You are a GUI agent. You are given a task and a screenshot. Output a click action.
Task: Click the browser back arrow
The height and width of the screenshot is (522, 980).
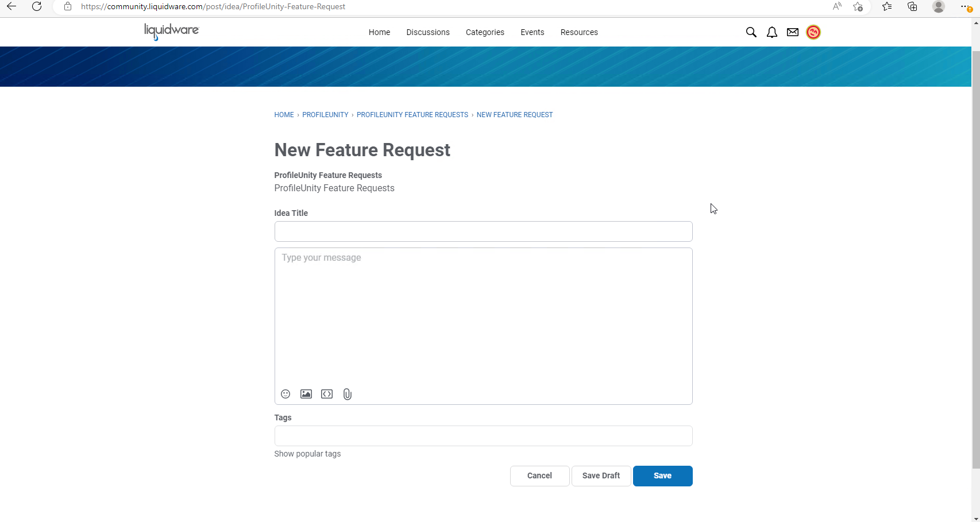11,6
